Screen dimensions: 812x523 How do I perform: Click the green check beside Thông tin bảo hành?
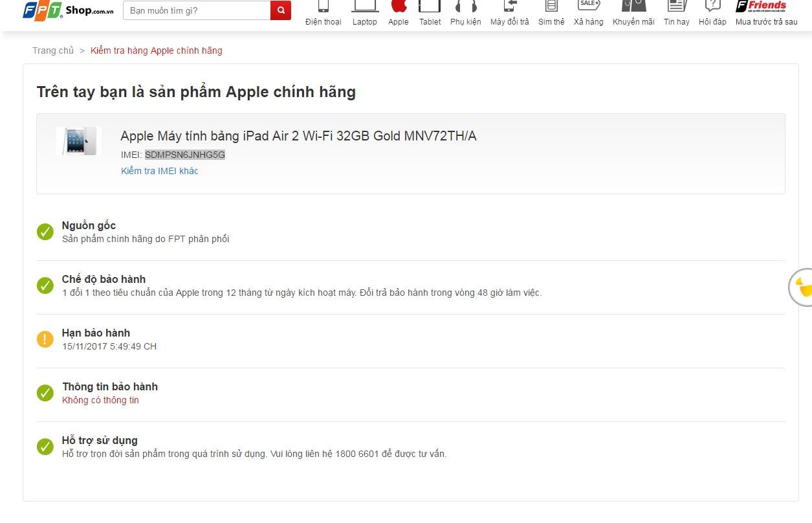45,393
